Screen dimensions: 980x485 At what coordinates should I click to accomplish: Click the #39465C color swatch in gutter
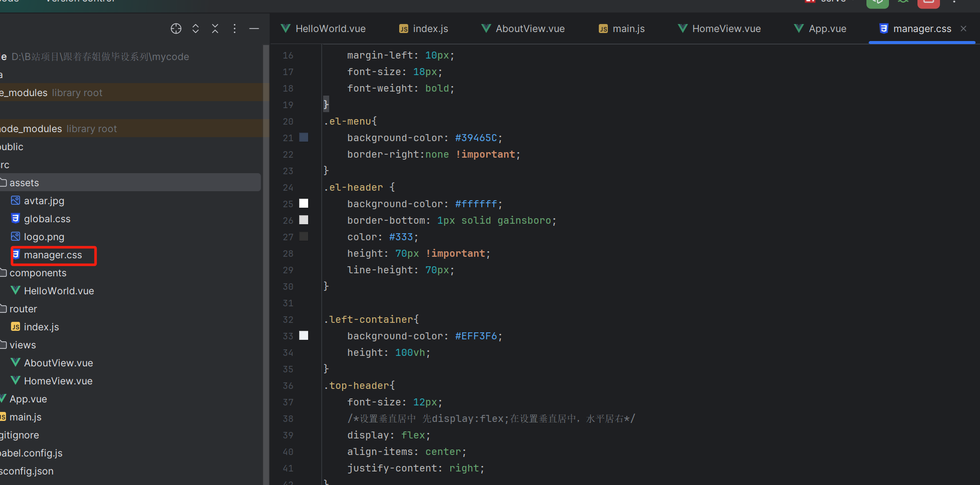tap(304, 137)
